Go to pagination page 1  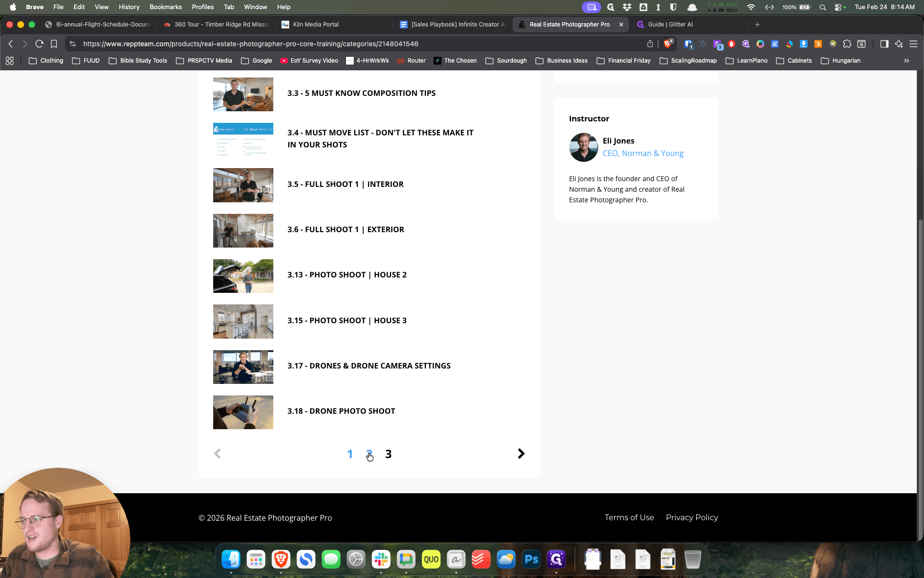(350, 454)
